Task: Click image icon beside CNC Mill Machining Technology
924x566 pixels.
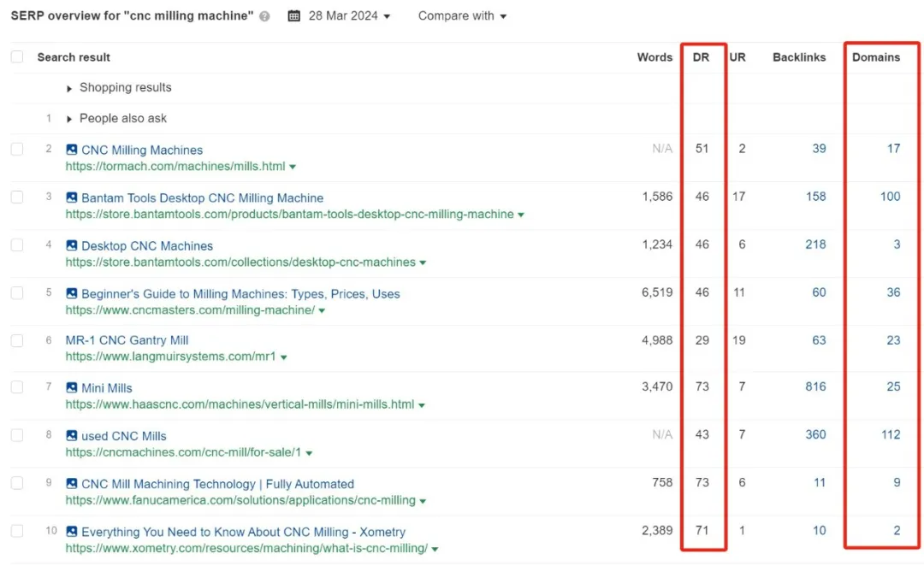Action: coord(71,483)
